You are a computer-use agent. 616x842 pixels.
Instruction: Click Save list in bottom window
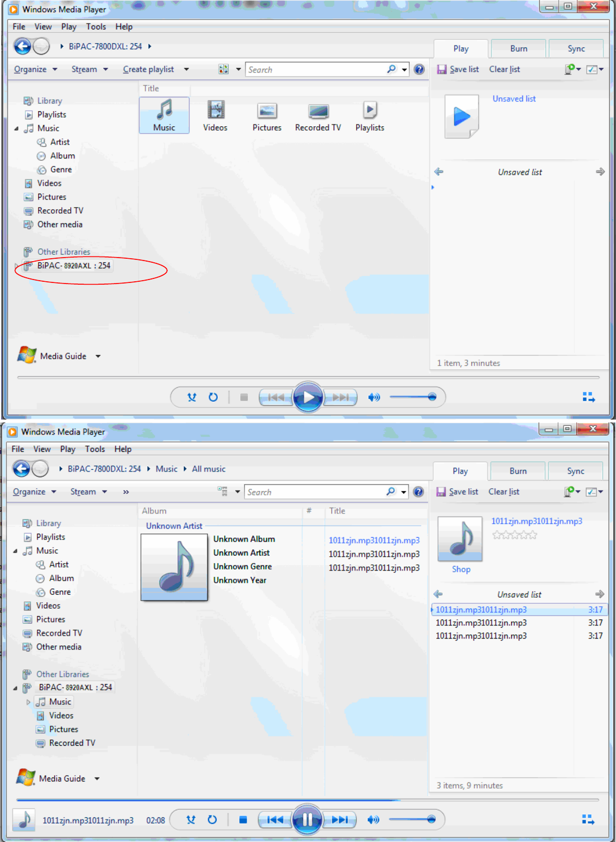[x=458, y=492]
